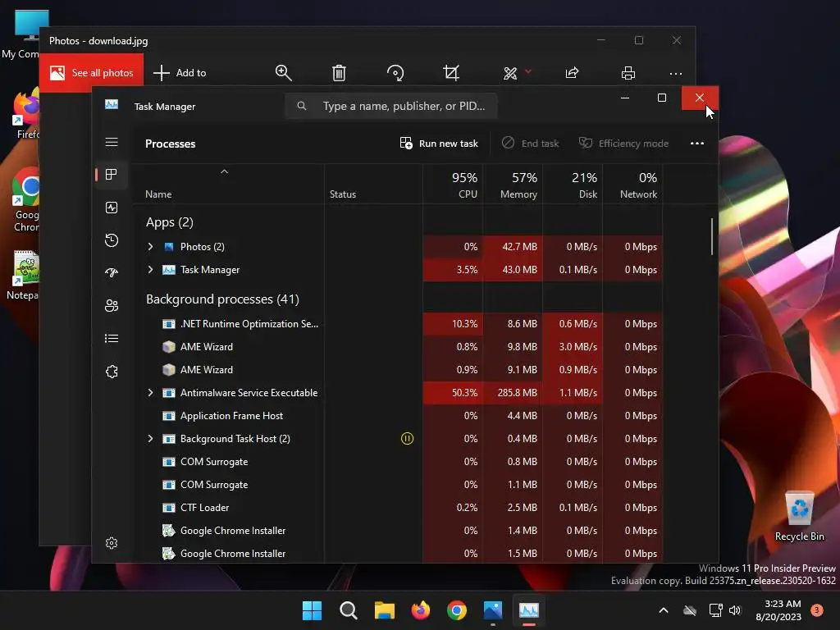Open the clock and date in taskbar
Screen dimensions: 840x630
click(x=778, y=610)
